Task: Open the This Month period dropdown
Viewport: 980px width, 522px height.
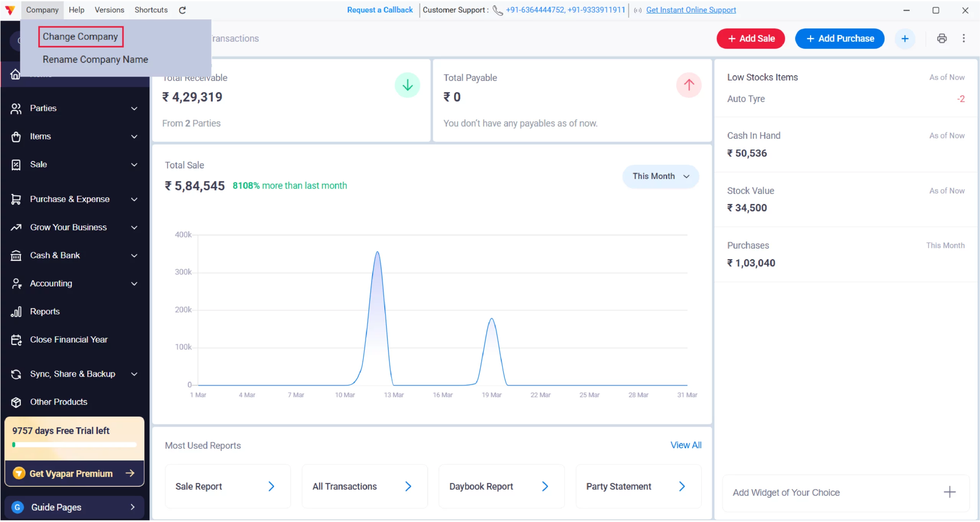Action: [x=661, y=176]
